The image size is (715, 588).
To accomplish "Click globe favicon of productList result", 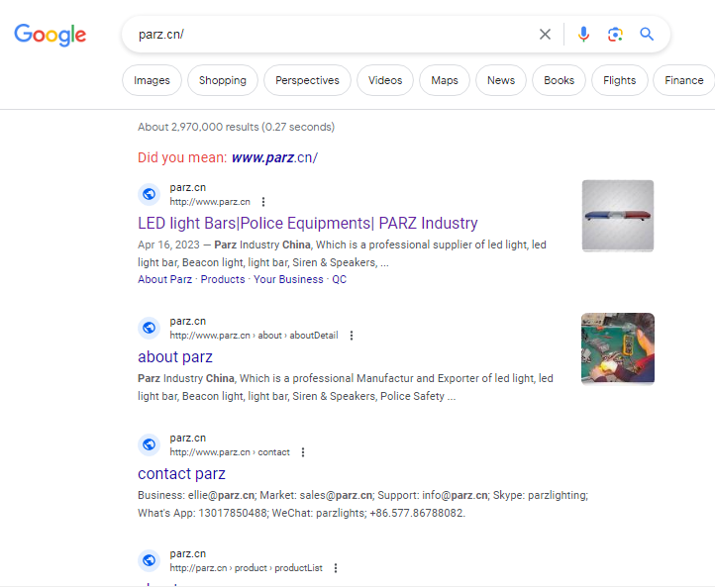I will [x=150, y=560].
